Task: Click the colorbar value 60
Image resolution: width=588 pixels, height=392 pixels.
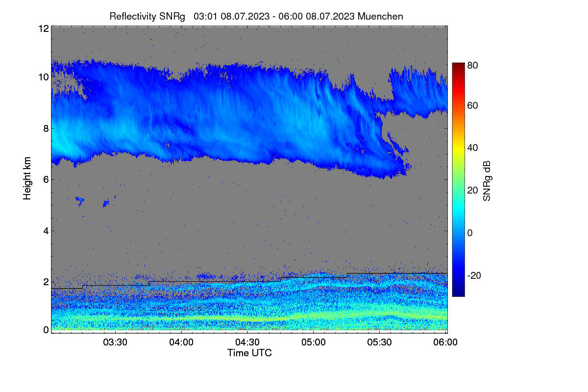Action: [x=473, y=105]
